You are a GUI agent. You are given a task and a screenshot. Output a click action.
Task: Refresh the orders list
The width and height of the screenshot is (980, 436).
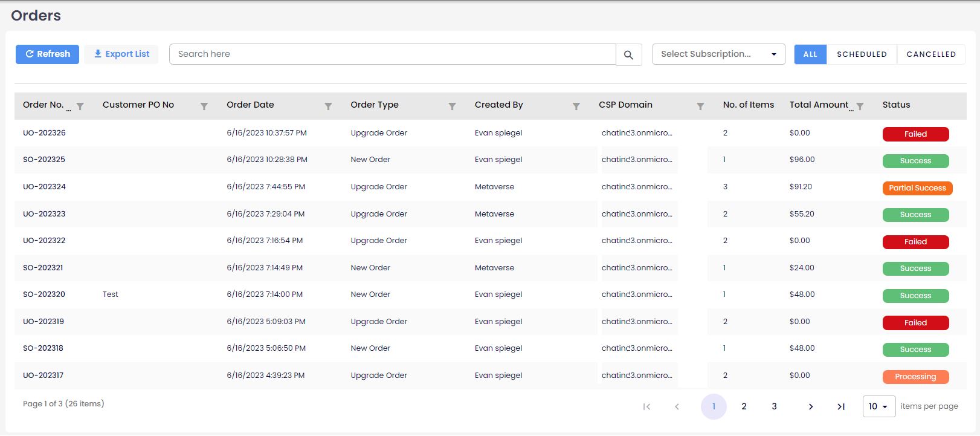coord(47,54)
